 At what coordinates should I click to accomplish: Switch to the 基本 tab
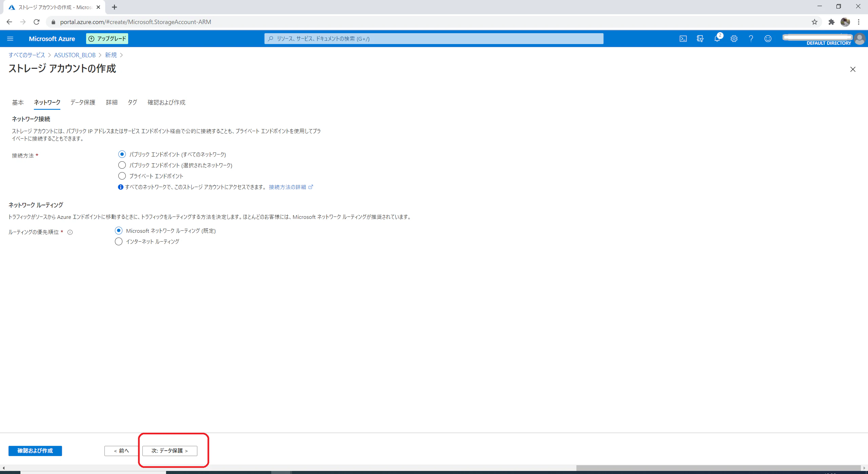coord(18,103)
